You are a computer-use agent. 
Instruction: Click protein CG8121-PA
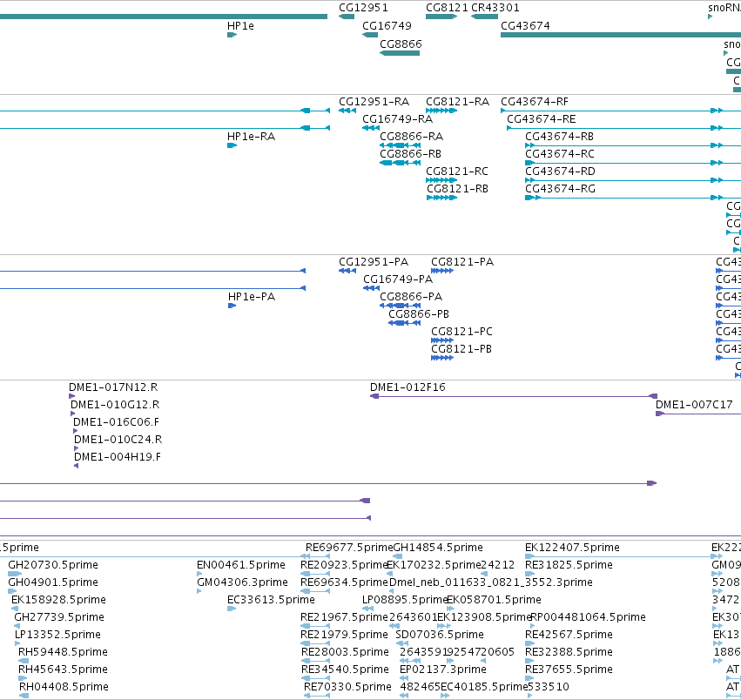pos(462,262)
